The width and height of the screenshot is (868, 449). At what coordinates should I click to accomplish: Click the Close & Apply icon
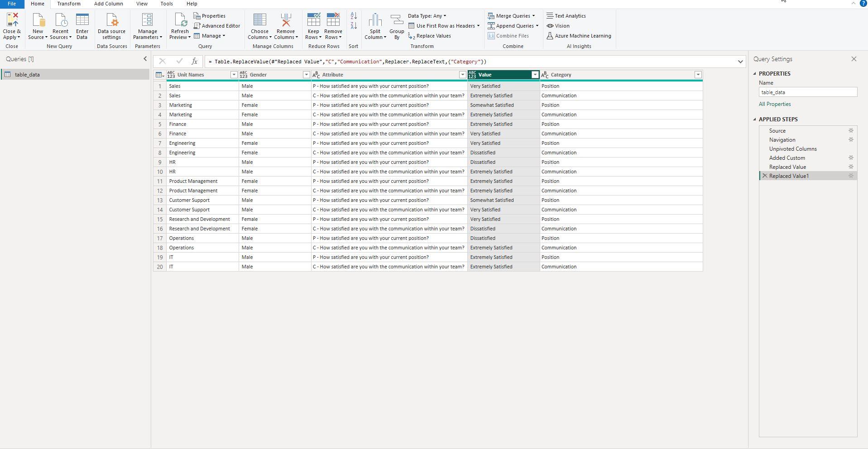(x=12, y=20)
